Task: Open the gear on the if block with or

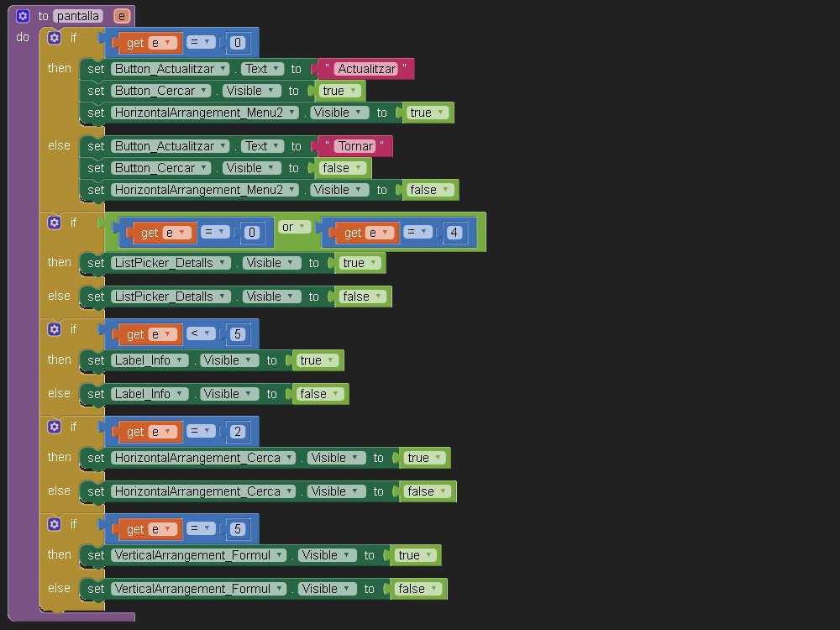Action: pyautogui.click(x=55, y=223)
